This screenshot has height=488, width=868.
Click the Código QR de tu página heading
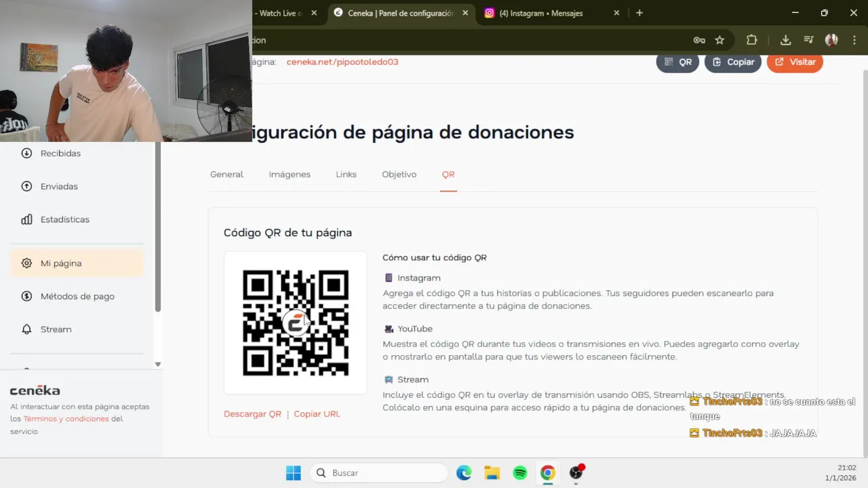click(x=288, y=232)
